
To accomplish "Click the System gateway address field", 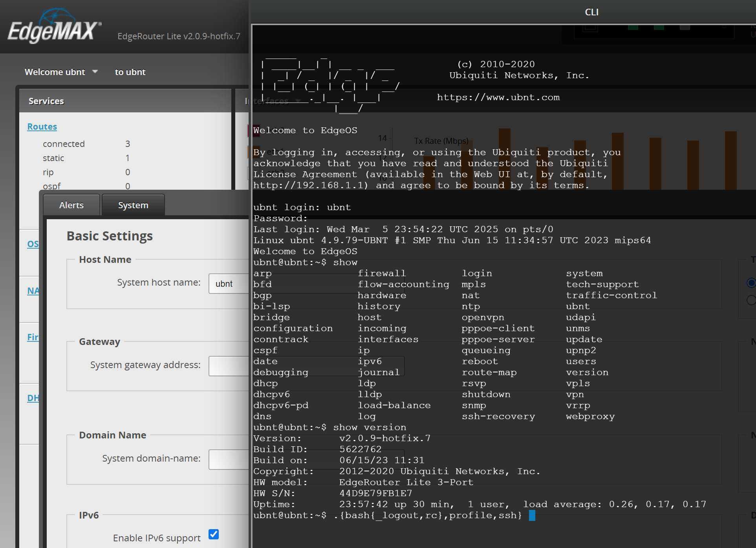I will pos(229,366).
